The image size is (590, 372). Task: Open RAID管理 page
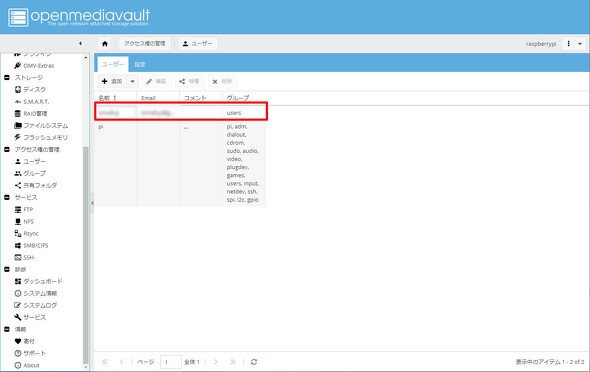coord(31,114)
